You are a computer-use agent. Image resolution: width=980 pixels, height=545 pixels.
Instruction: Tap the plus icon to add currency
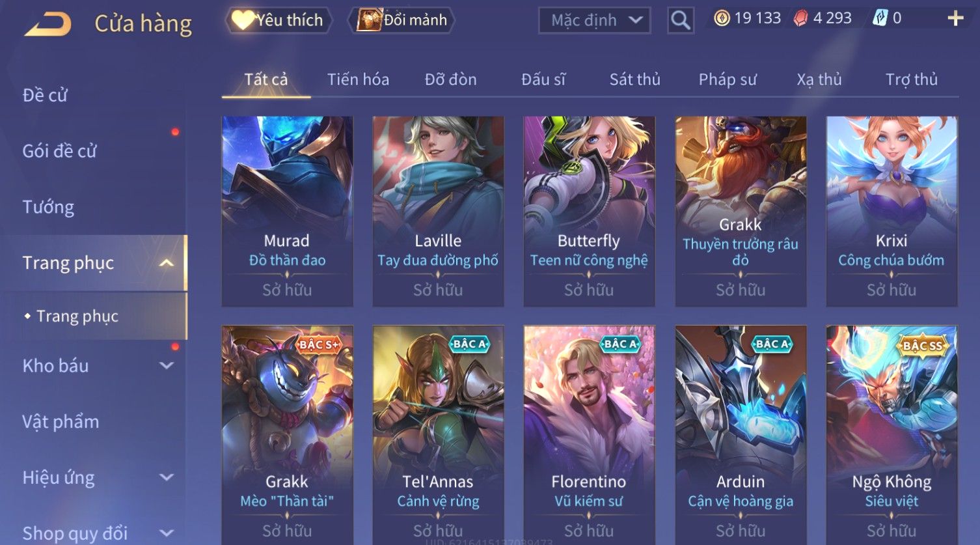[955, 18]
